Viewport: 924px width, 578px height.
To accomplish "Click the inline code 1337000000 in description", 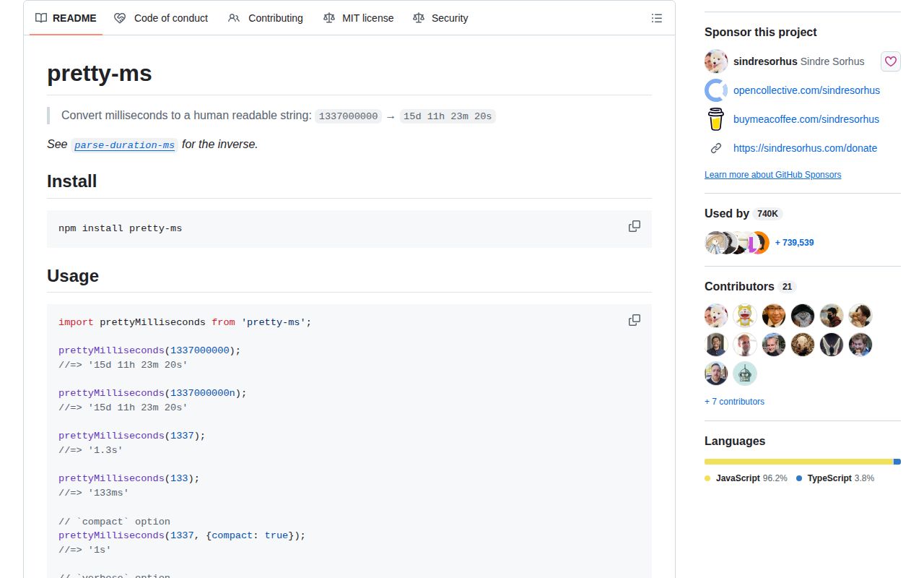I will 349,116.
